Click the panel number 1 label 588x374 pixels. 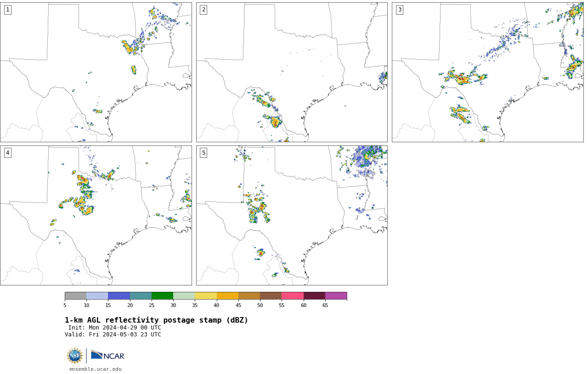tap(7, 10)
